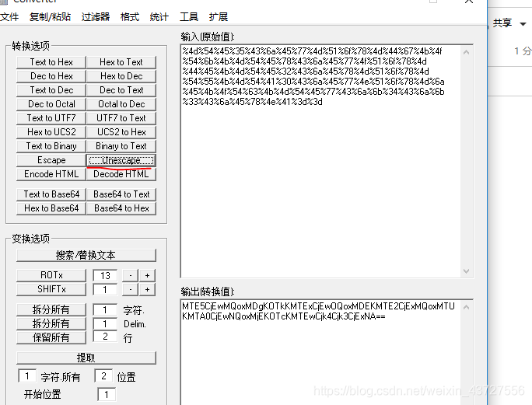The image size is (532, 405).
Task: Open the 过滤器 menu
Action: [96, 16]
